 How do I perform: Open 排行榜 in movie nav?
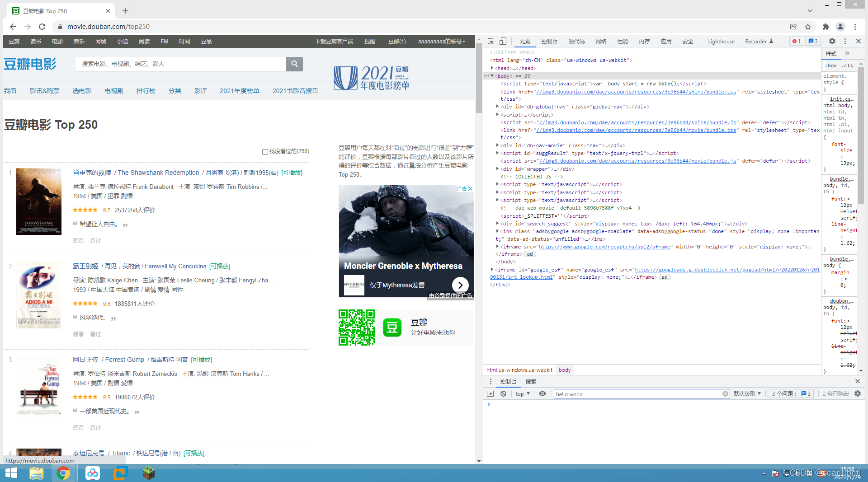coord(146,91)
